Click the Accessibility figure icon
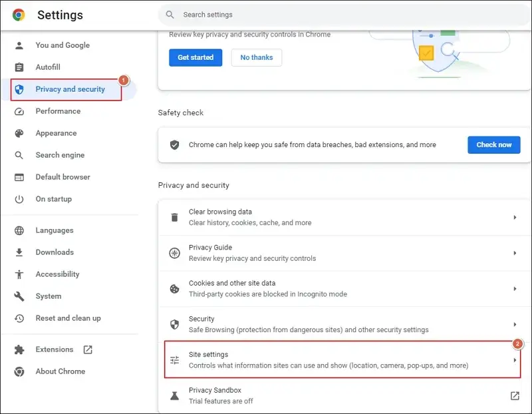Image resolution: width=532 pixels, height=414 pixels. (19, 274)
